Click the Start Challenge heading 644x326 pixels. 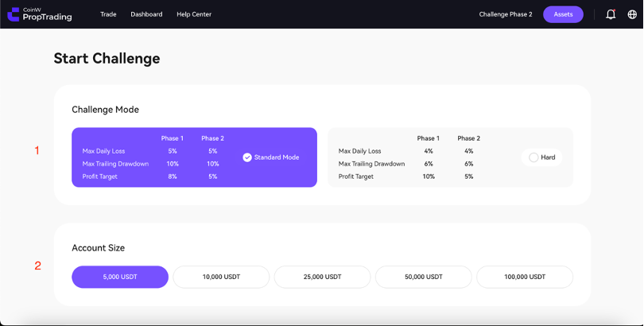pyautogui.click(x=107, y=58)
